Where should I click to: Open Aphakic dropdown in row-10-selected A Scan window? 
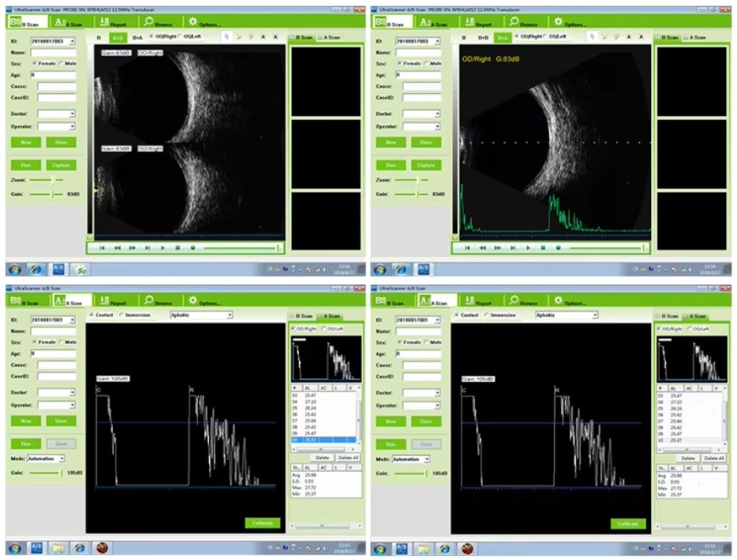(x=230, y=315)
